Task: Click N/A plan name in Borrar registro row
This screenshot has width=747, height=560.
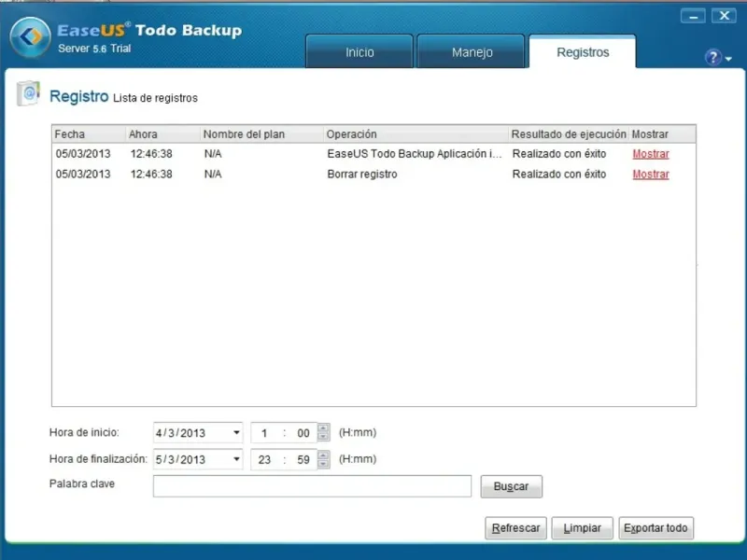Action: point(213,175)
